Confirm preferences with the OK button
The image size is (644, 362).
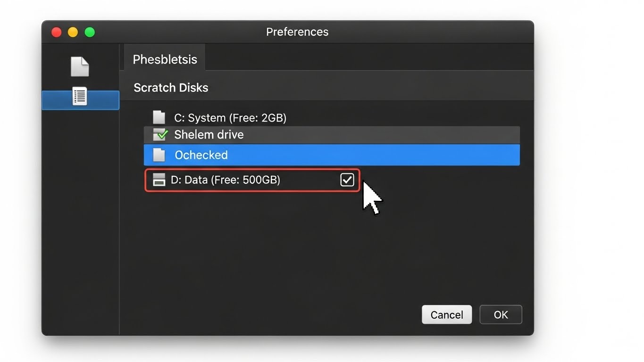[x=501, y=314]
